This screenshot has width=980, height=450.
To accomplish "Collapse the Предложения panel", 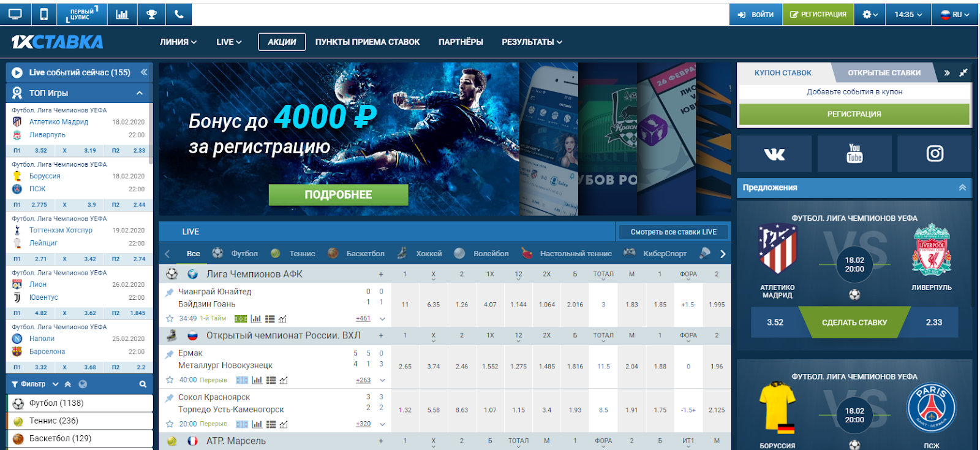I will coord(962,188).
